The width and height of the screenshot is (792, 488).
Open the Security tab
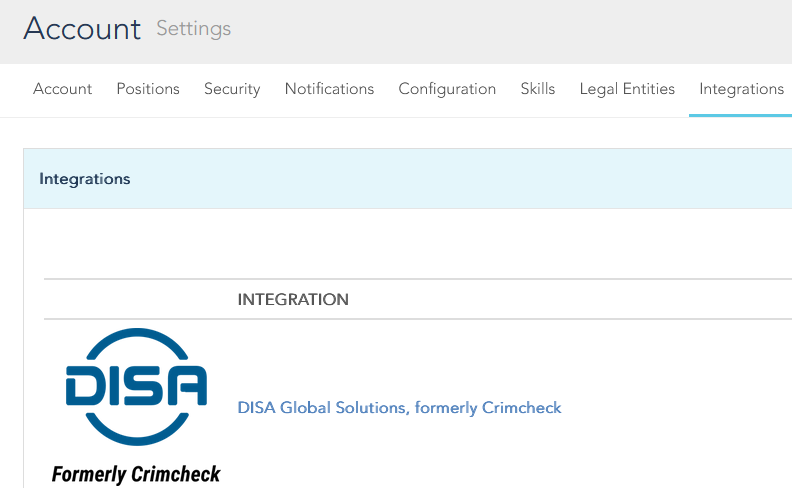[232, 89]
